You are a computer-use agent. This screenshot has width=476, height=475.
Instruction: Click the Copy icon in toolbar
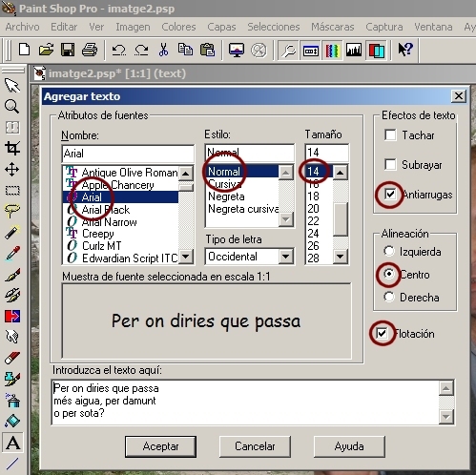click(x=185, y=50)
